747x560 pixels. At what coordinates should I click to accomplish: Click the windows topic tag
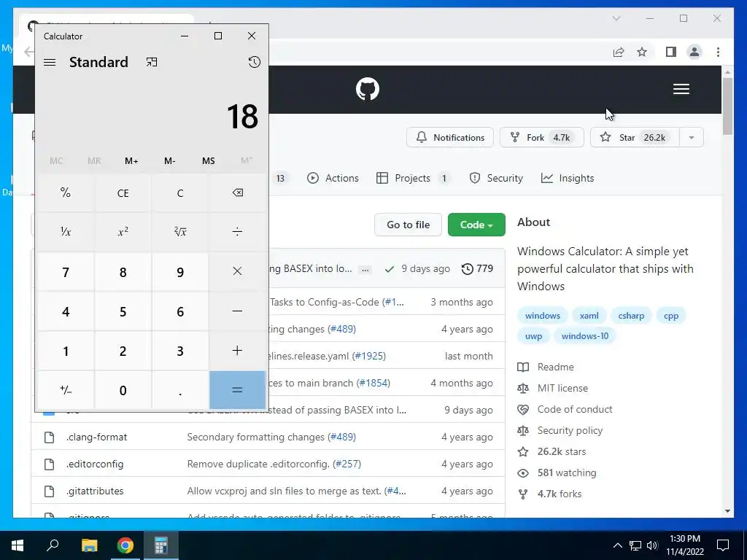543,316
